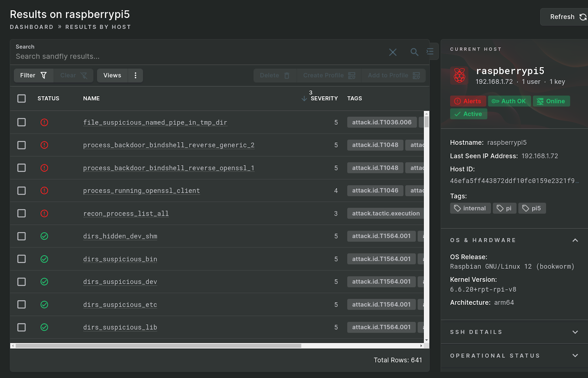Toggle the select-all checkbox in table header
The image size is (588, 378).
[21, 98]
